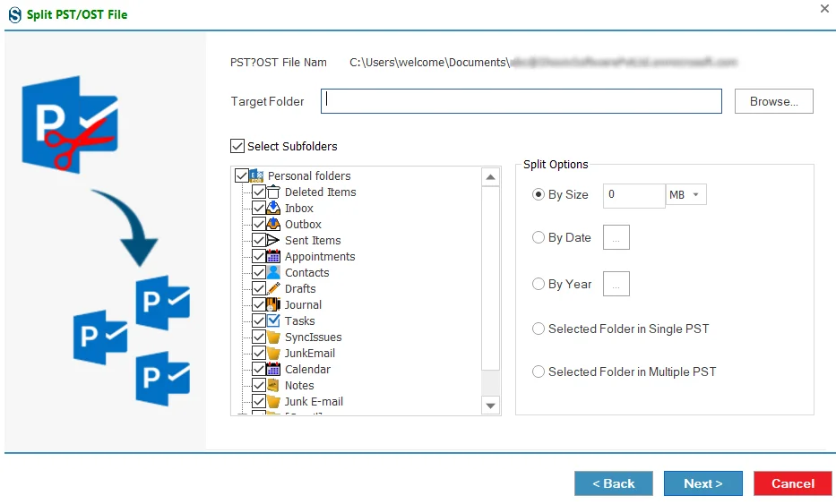
Task: Click the Deleted Items trash icon
Action: click(273, 192)
